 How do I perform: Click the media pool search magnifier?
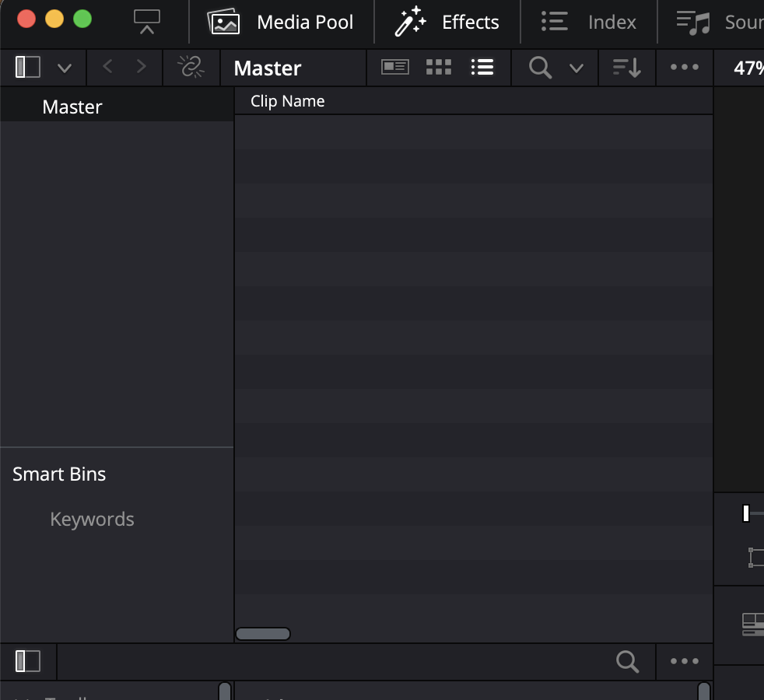pyautogui.click(x=540, y=68)
